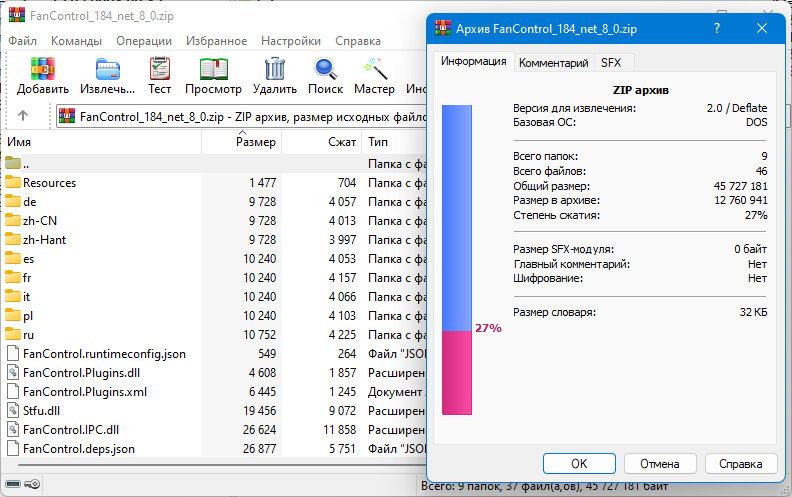Select the es folder icon

point(13,259)
